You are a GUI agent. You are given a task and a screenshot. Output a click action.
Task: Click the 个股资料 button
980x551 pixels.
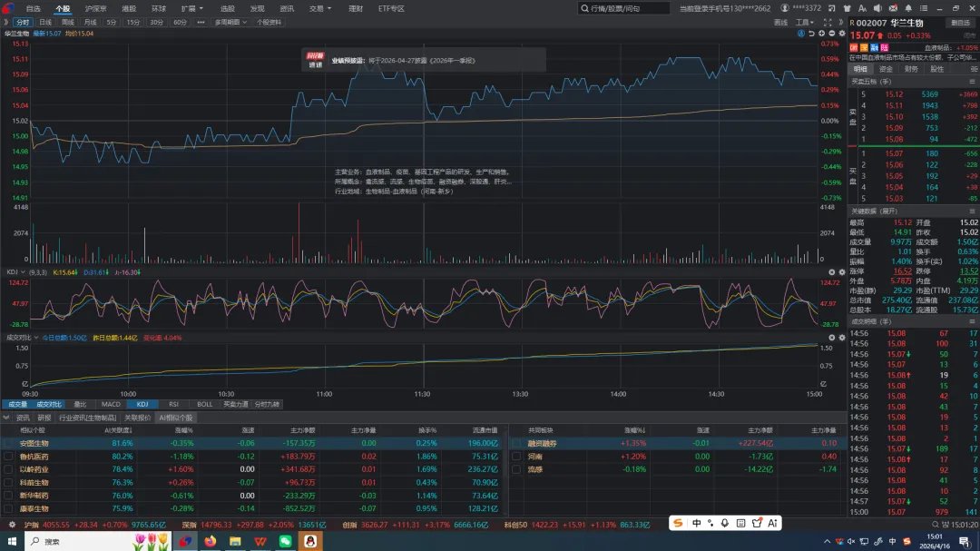pos(269,22)
